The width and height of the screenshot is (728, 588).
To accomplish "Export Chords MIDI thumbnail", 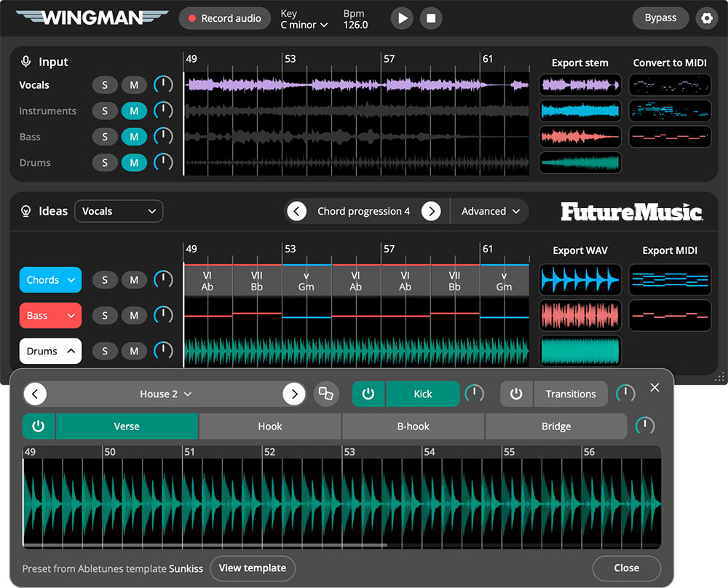I will (670, 280).
